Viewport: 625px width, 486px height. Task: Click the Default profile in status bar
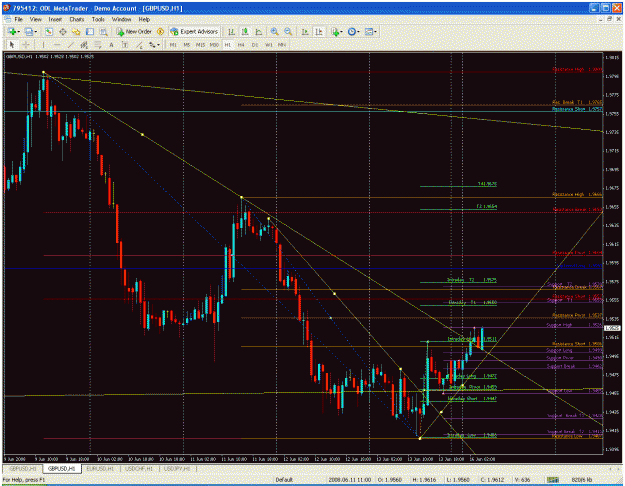284,480
